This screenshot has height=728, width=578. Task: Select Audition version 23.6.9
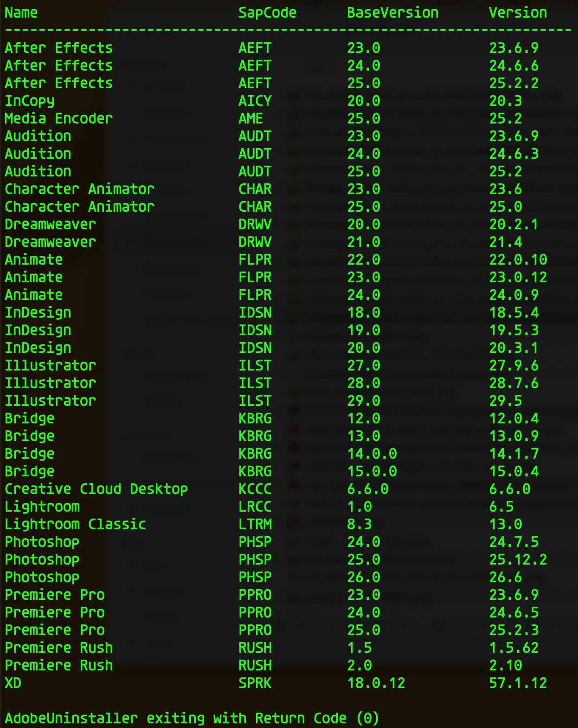tap(514, 136)
